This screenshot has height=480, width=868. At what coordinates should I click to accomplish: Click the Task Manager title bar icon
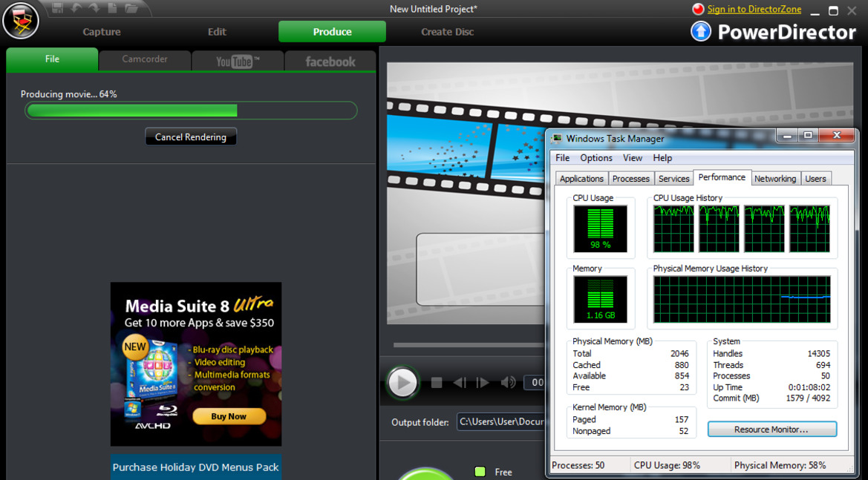(556, 138)
